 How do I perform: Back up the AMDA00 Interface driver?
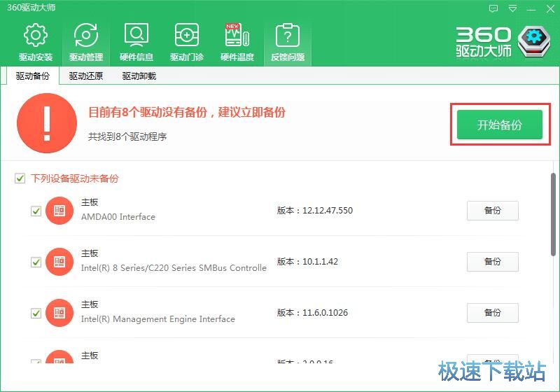[x=493, y=211]
